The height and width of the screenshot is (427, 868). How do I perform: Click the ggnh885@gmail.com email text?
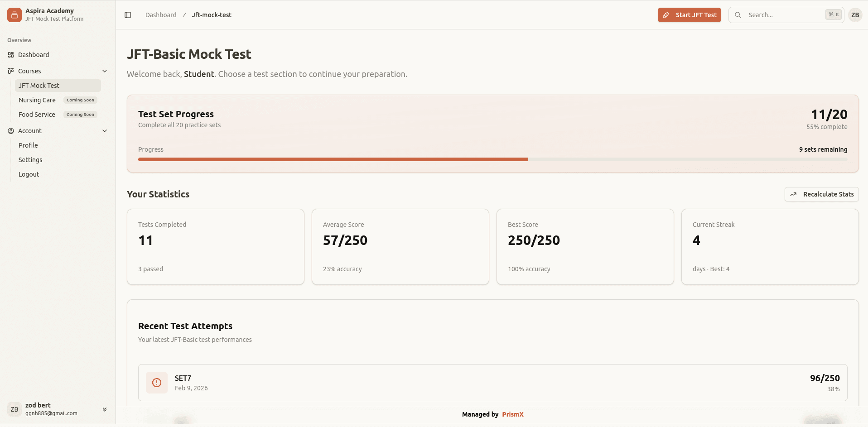click(x=51, y=413)
